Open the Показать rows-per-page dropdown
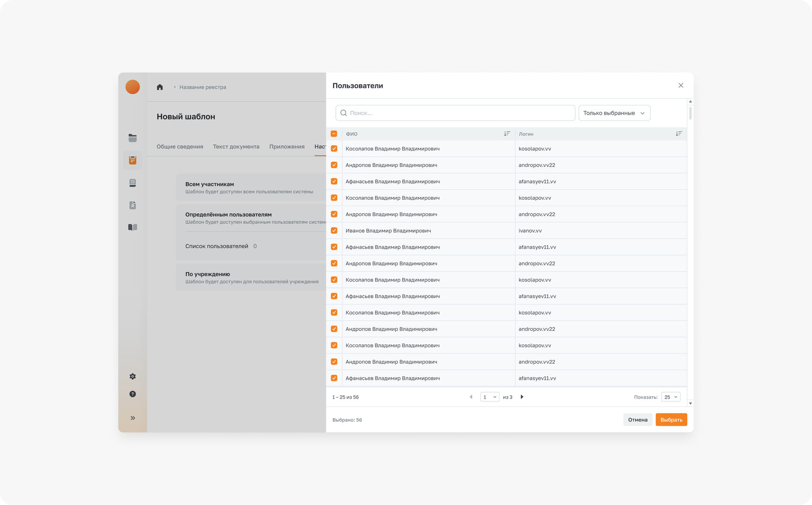This screenshot has height=505, width=812. pos(670,397)
